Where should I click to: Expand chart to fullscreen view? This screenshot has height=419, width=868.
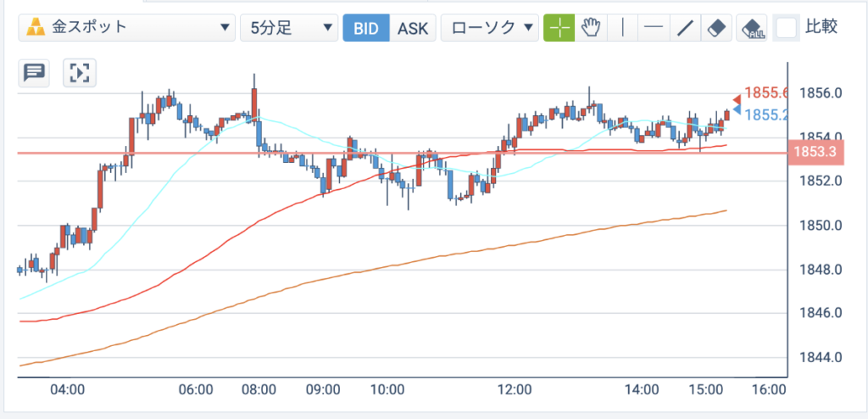tap(80, 72)
